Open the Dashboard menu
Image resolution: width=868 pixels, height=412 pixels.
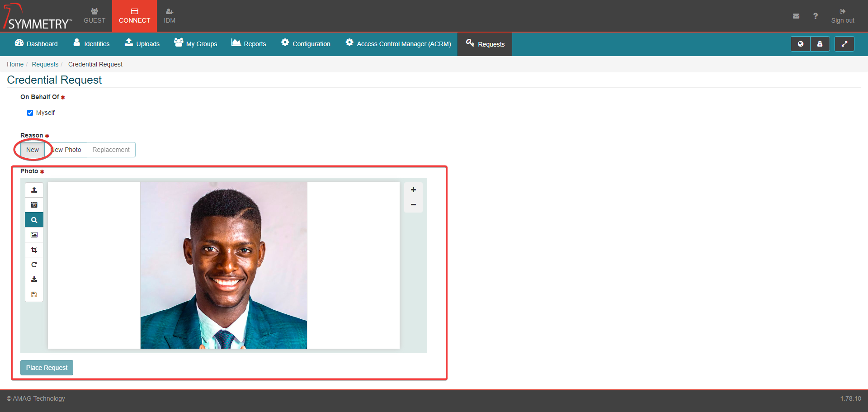(x=36, y=44)
